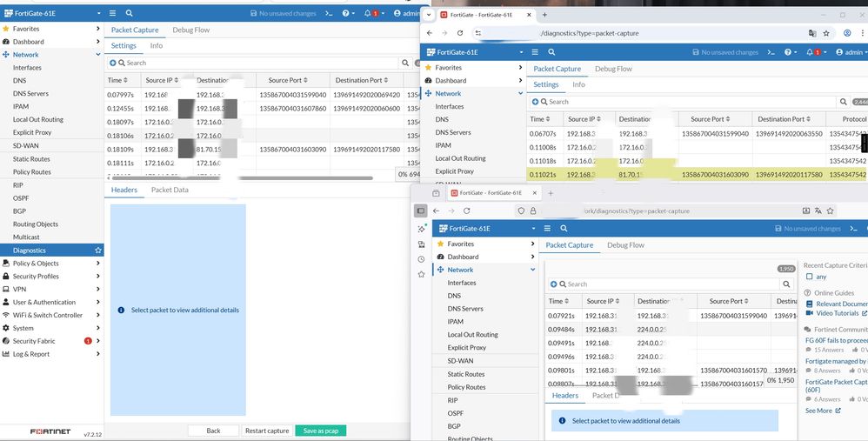The image size is (868, 441).
Task: Switch to the Packet Data tab in left window
Action: [x=169, y=190]
